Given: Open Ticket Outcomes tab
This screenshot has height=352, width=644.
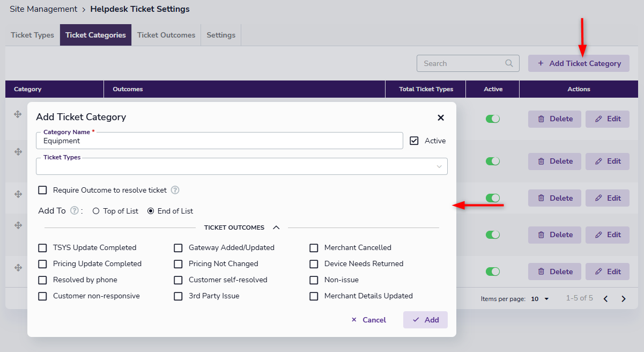Looking at the screenshot, I should click(166, 35).
